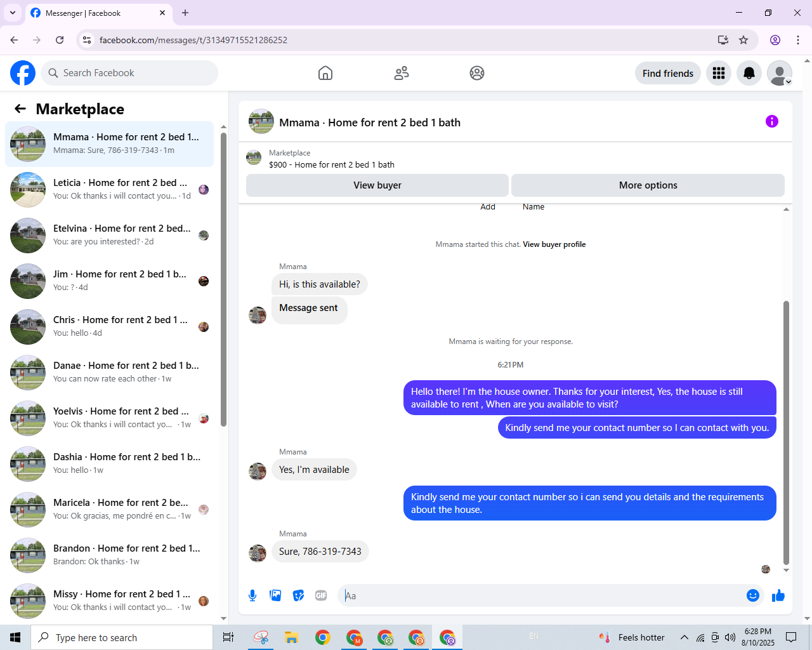The height and width of the screenshot is (650, 812).
Task: Open the browser tab search dropdown
Action: [x=12, y=13]
